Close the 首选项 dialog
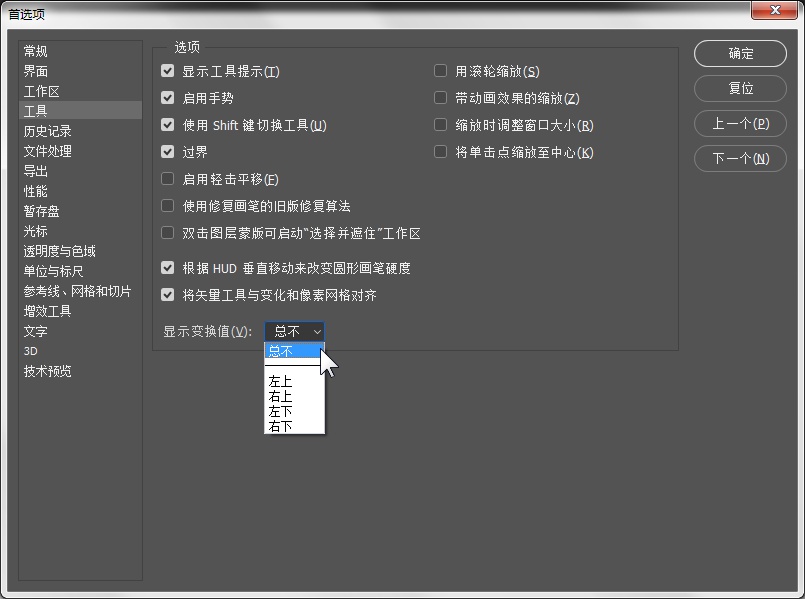 click(x=775, y=10)
